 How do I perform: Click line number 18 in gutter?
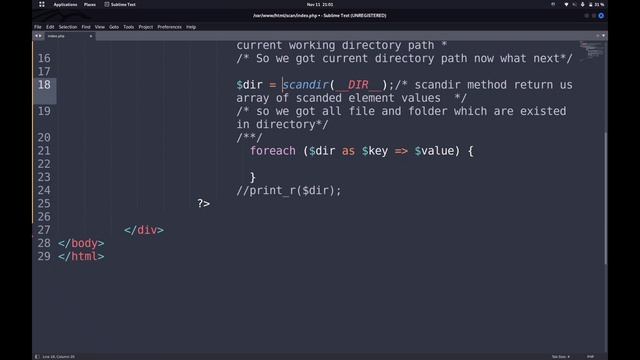[44, 85]
